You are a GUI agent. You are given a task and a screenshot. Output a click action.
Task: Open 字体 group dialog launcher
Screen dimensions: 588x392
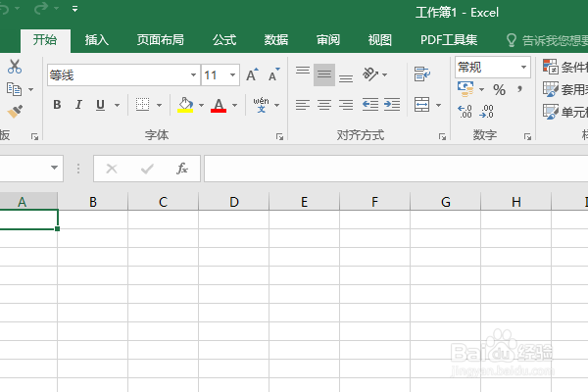click(x=279, y=137)
